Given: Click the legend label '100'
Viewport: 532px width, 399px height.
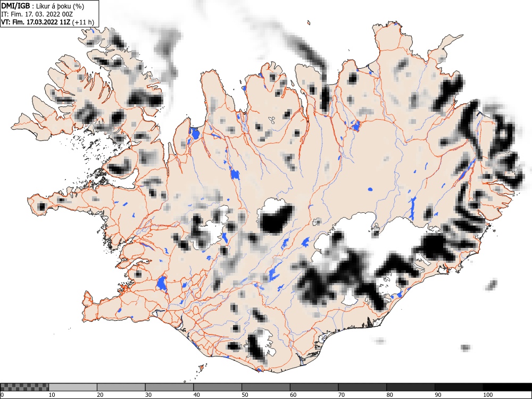Looking at the screenshot, I should tap(487, 395).
